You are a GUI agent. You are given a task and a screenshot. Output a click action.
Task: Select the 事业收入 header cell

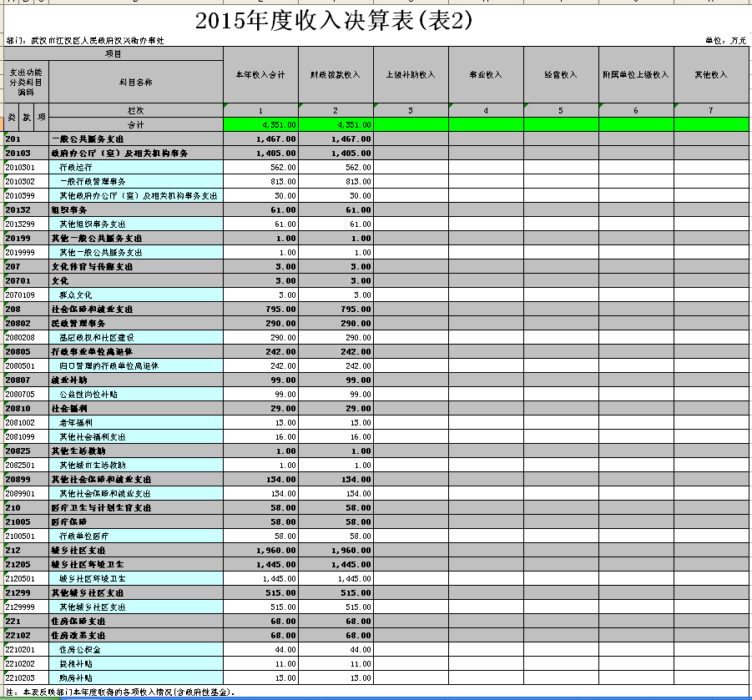pyautogui.click(x=486, y=75)
